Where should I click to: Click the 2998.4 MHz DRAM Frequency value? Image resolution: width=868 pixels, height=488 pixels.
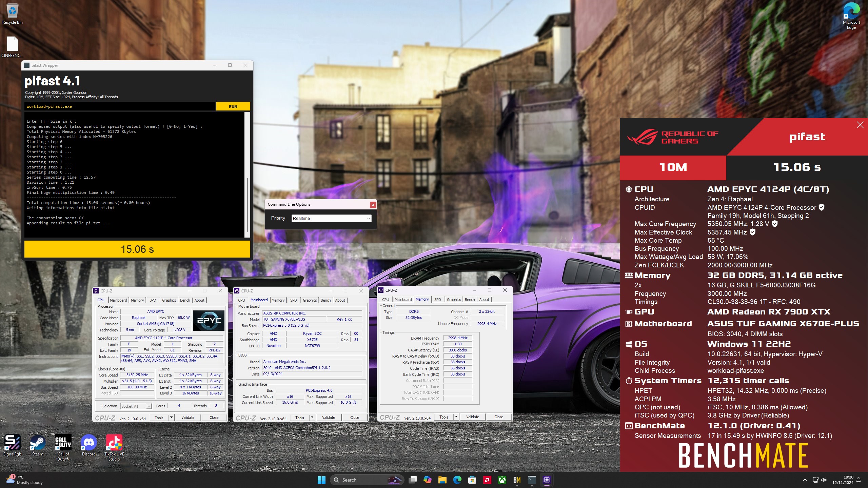pyautogui.click(x=458, y=338)
